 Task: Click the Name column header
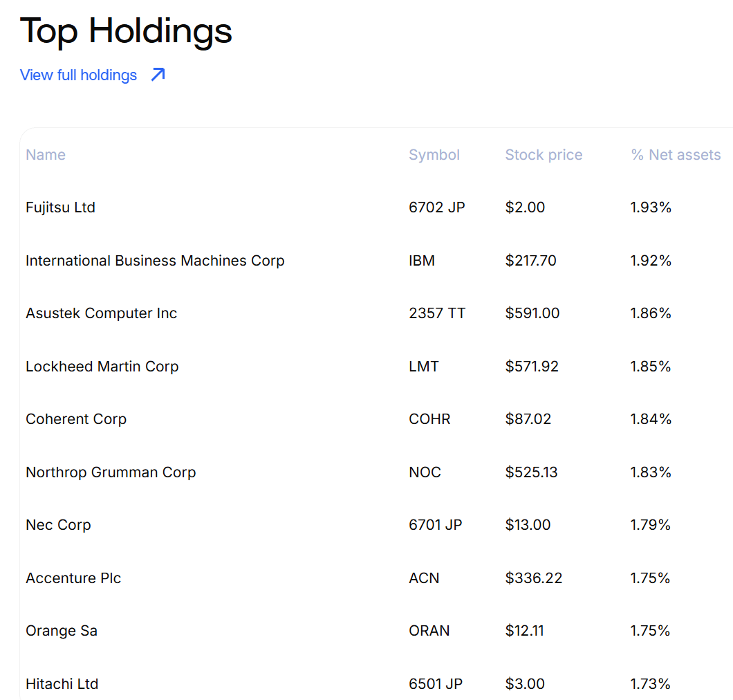tap(46, 155)
